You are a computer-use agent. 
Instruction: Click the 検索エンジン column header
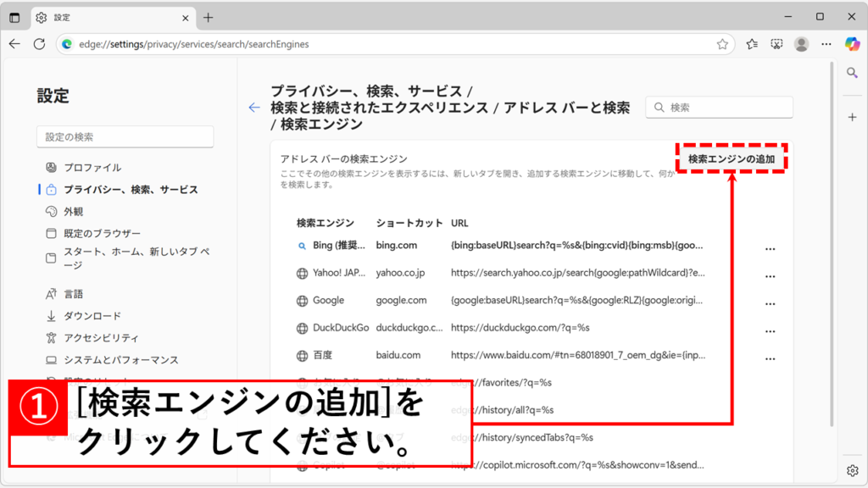point(325,223)
